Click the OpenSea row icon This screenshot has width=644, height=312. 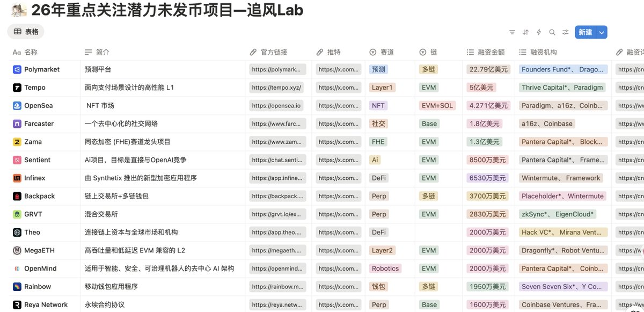click(17, 106)
